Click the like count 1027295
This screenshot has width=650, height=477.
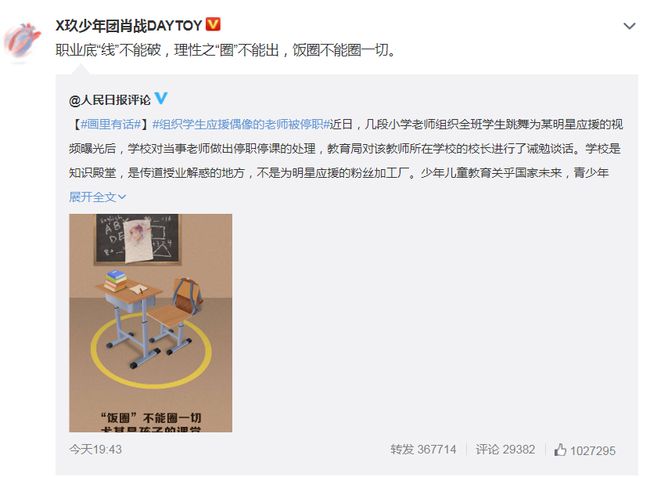[593, 450]
